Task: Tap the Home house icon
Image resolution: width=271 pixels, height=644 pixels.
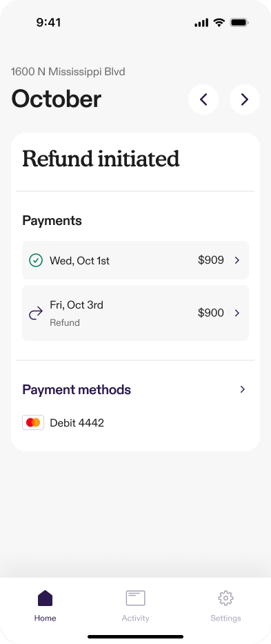Action: (46, 598)
